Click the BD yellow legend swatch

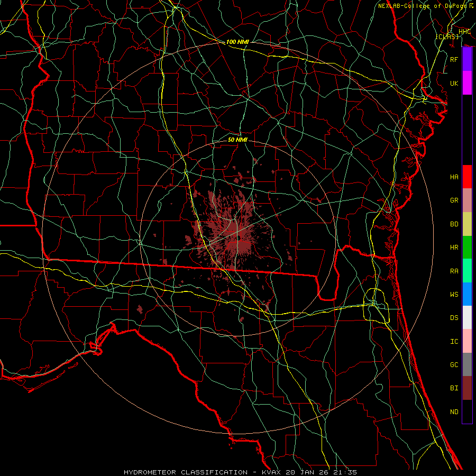(x=467, y=224)
